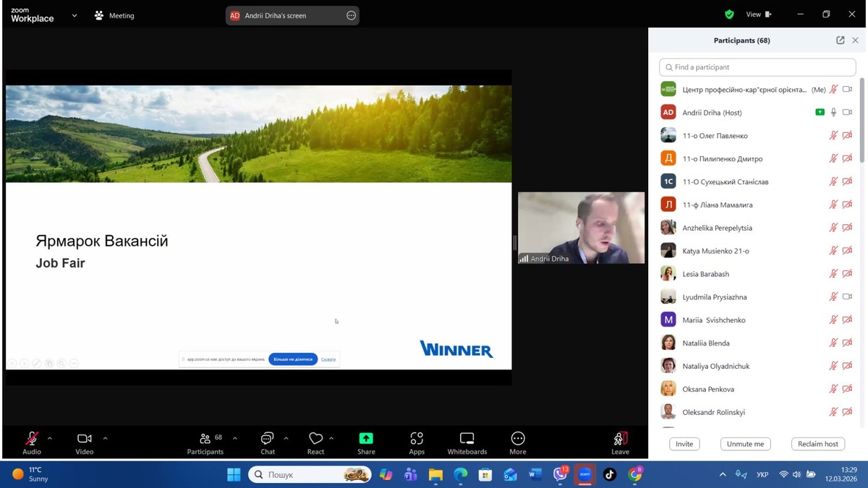Toggle the Participants panel from the toolbar
Screen dimensions: 868x488
click(x=205, y=439)
